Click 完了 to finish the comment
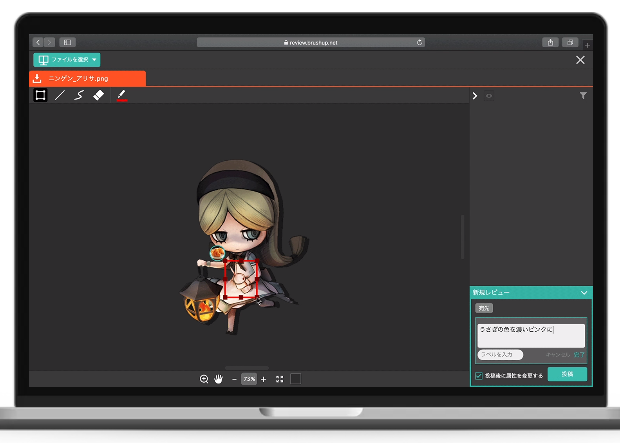The height and width of the screenshot is (443, 620). 579,355
